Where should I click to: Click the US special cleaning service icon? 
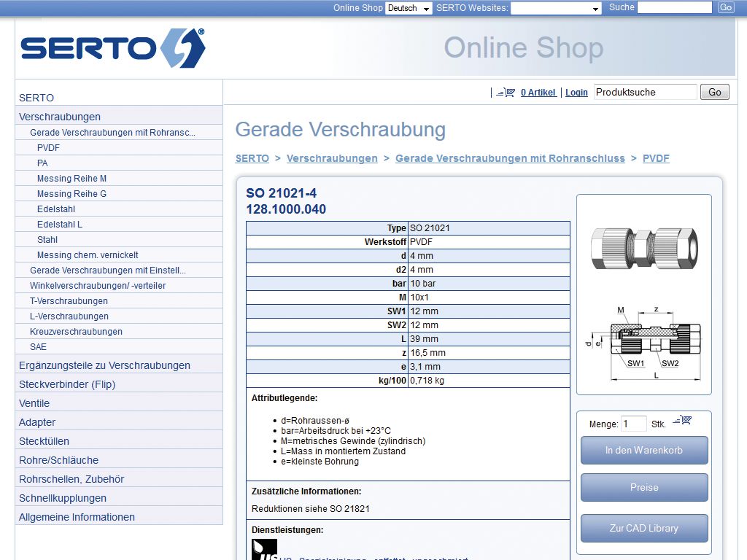coord(264,550)
